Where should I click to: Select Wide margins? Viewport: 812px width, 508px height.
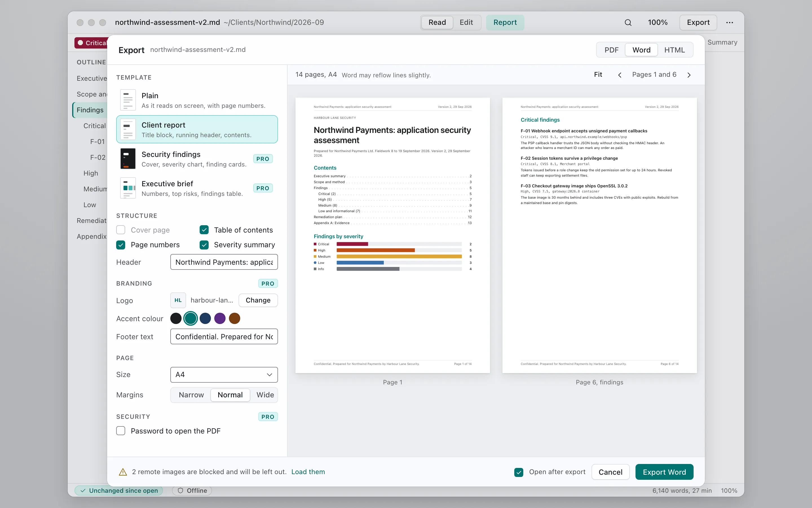click(265, 395)
